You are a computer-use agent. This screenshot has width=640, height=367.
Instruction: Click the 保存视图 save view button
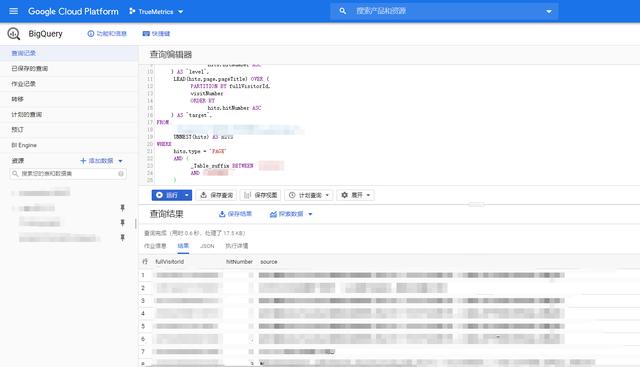tap(260, 195)
